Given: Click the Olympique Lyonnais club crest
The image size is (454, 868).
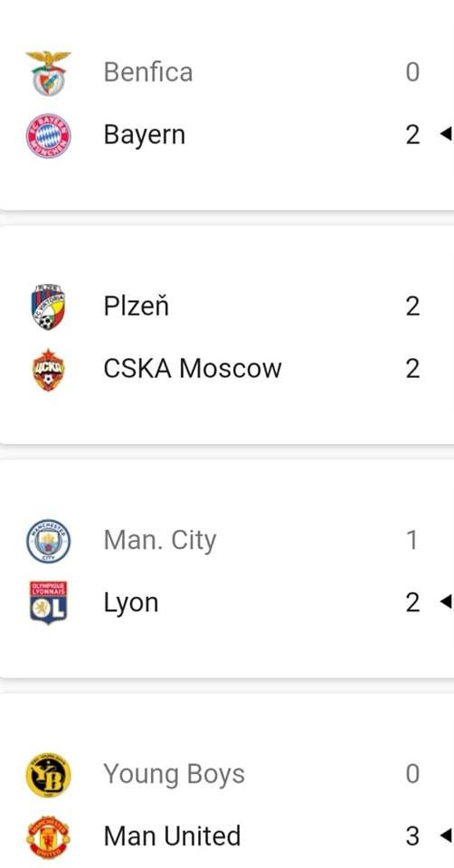Looking at the screenshot, I should pos(49,603).
